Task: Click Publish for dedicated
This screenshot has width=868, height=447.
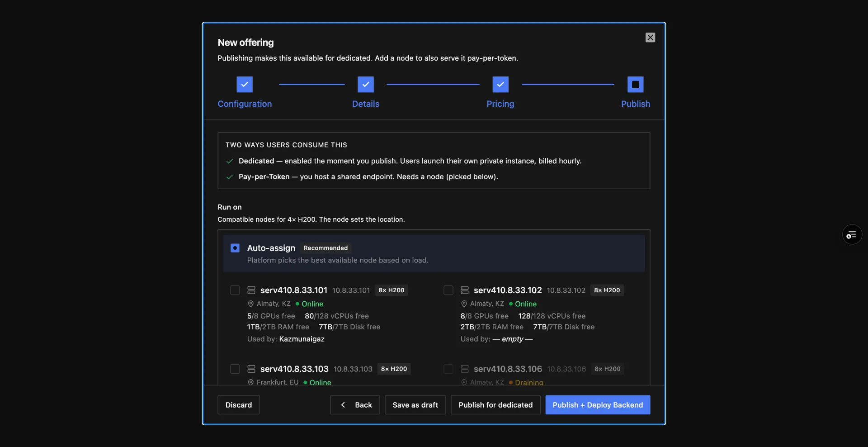Action: (495, 405)
